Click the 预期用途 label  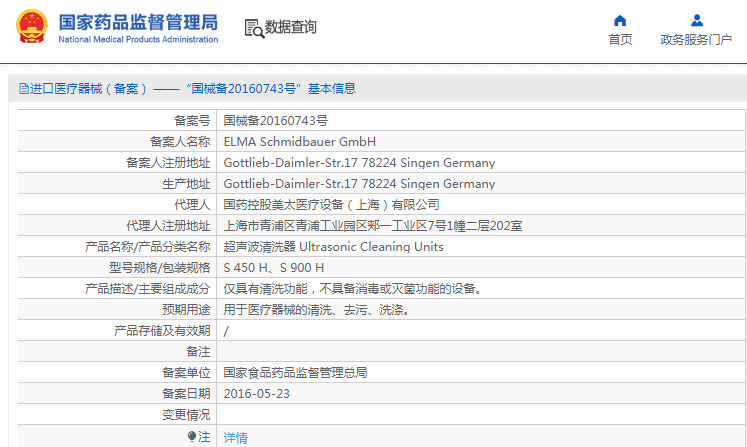186,310
